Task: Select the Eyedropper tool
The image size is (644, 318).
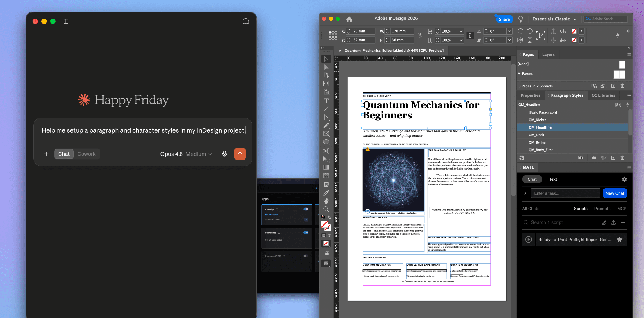Action: point(326,193)
